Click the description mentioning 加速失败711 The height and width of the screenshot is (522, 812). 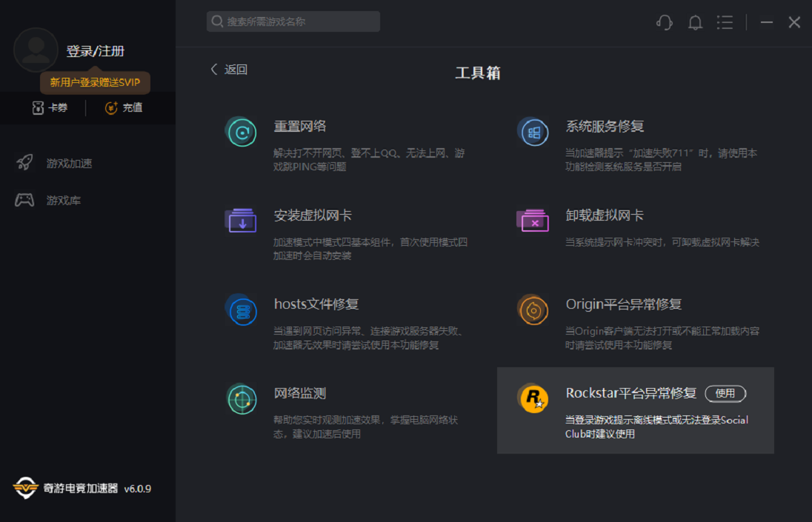click(662, 160)
